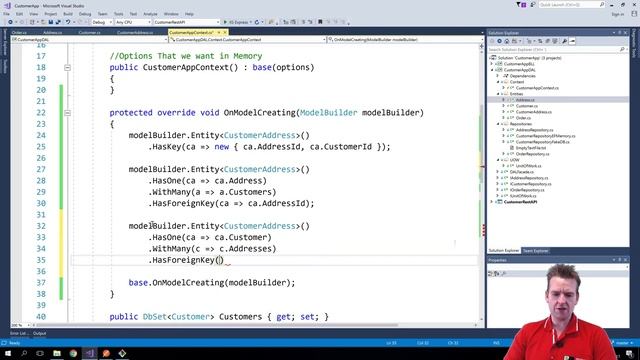Toggle the bookmark toolbar icon
The image size is (640, 360).
click(320, 22)
